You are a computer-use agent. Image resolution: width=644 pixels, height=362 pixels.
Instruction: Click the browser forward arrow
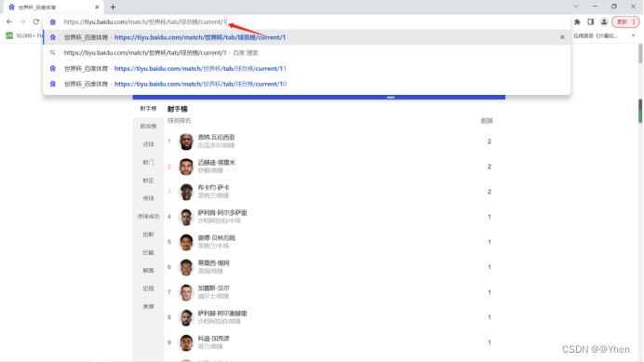coord(22,21)
